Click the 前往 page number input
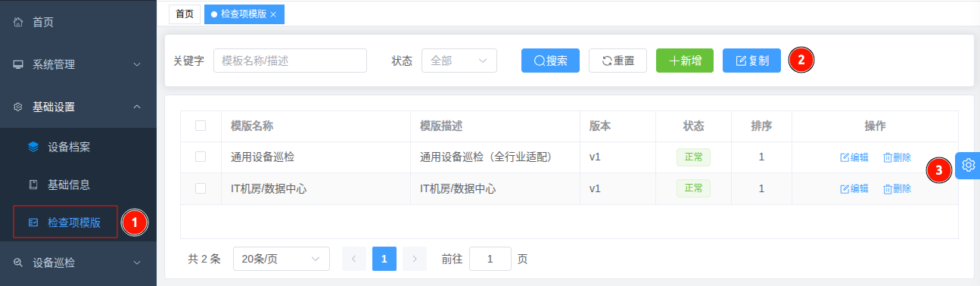 coord(490,259)
